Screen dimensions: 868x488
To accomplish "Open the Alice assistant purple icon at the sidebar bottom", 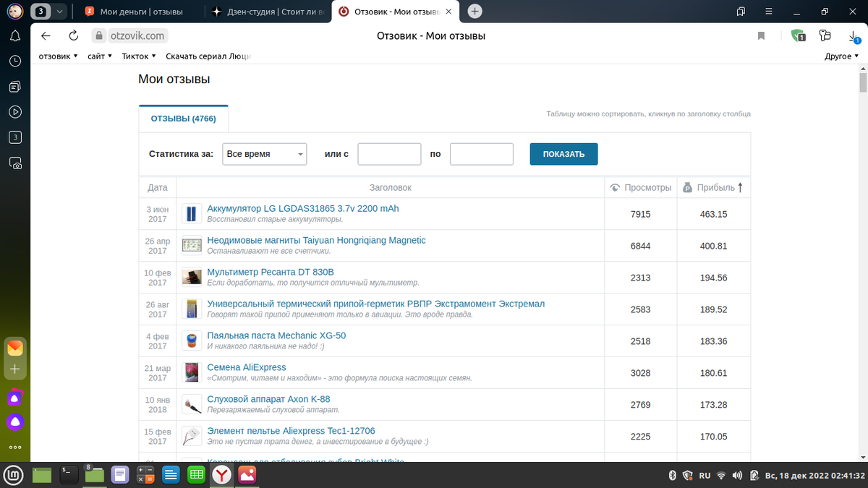I will [x=15, y=421].
